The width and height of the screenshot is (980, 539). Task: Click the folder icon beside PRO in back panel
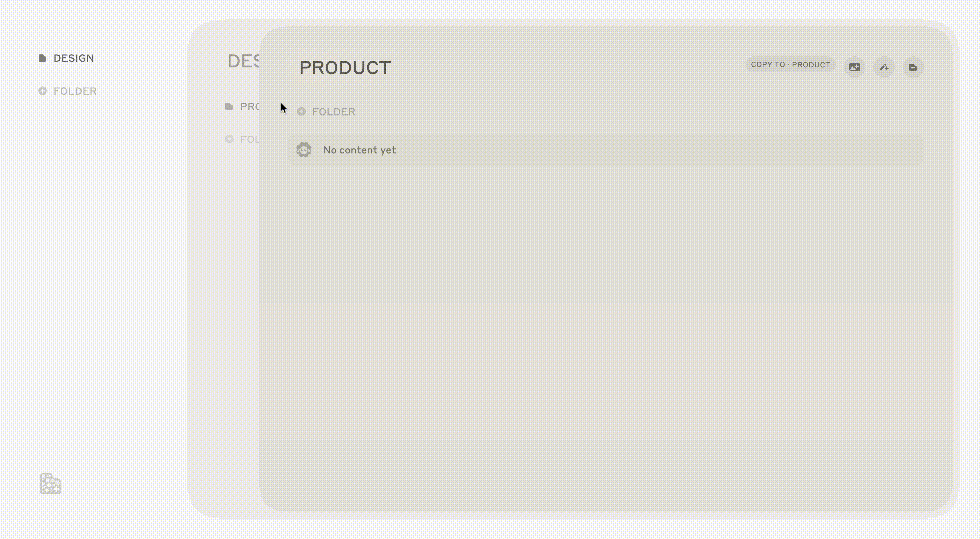229,107
